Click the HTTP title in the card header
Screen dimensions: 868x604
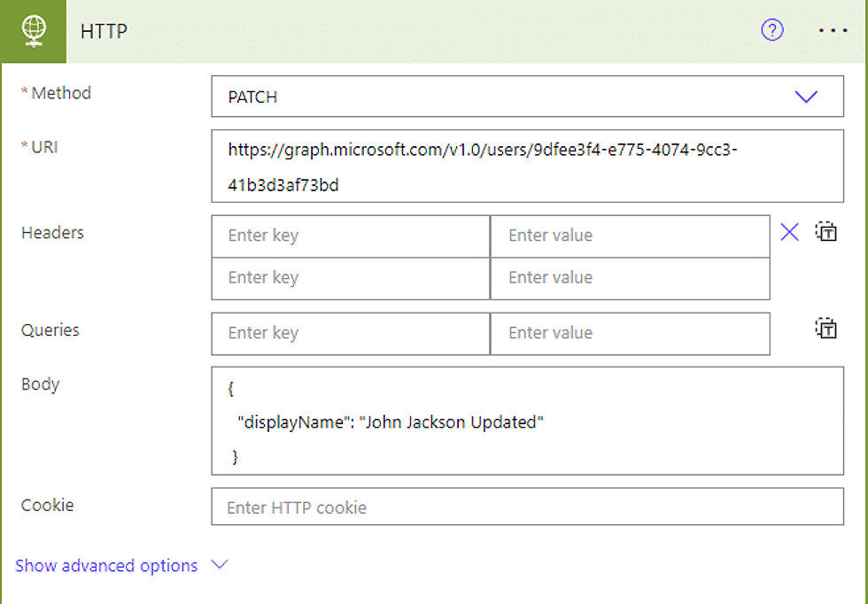(x=104, y=30)
